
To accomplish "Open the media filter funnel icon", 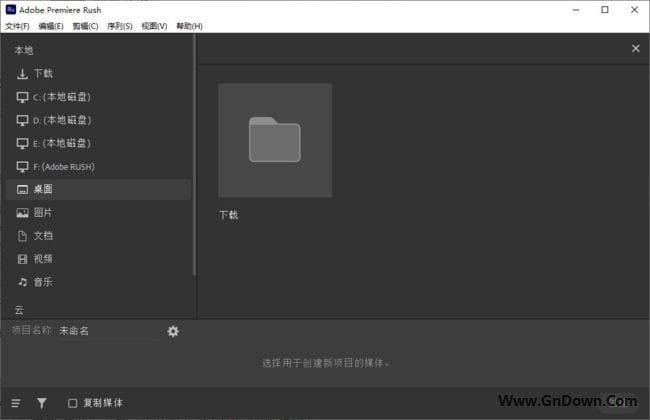I will 42,403.
